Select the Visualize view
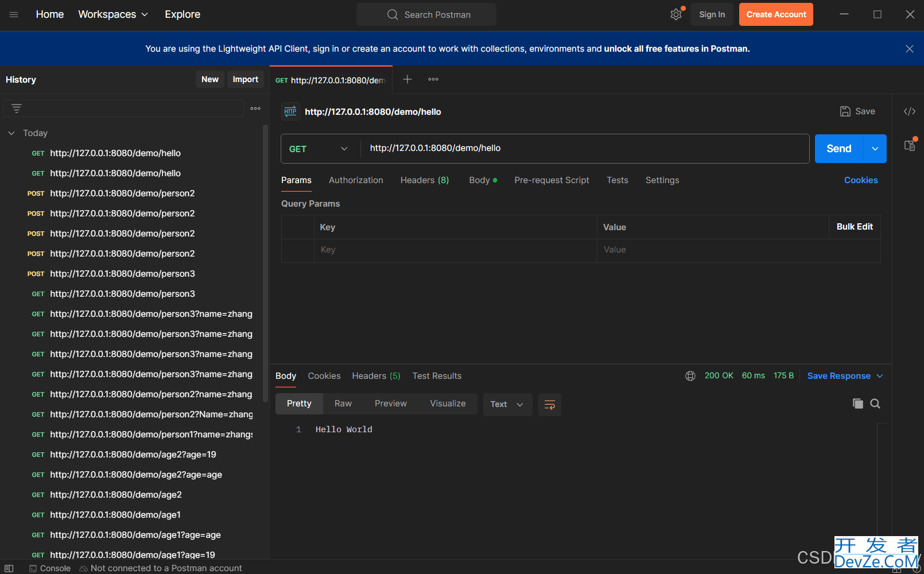924x574 pixels. tap(448, 404)
